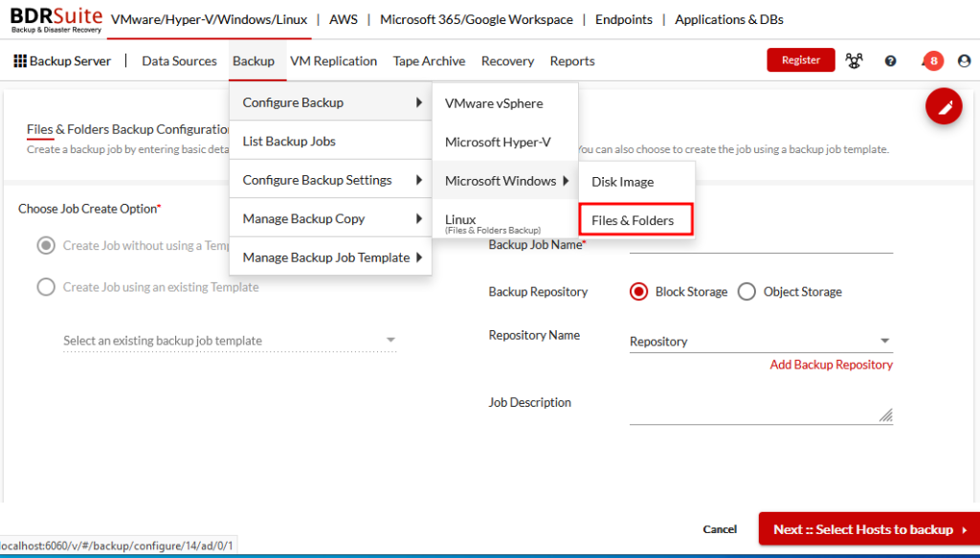Switch to the AWS tab

coord(344,19)
